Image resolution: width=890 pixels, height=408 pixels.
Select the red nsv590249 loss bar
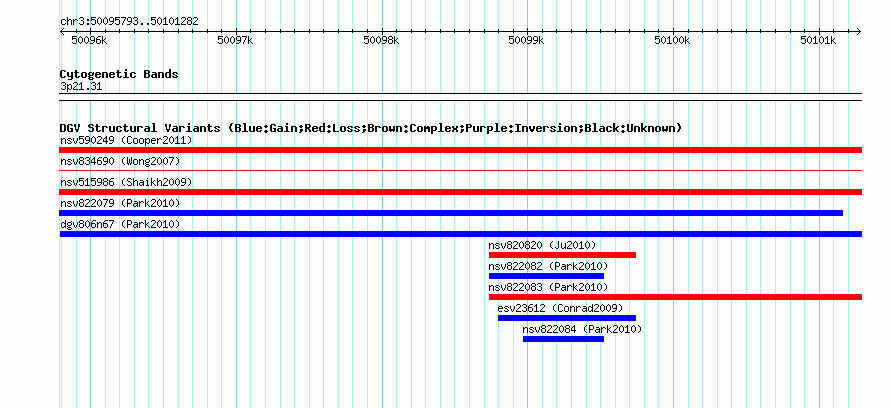pyautogui.click(x=460, y=150)
